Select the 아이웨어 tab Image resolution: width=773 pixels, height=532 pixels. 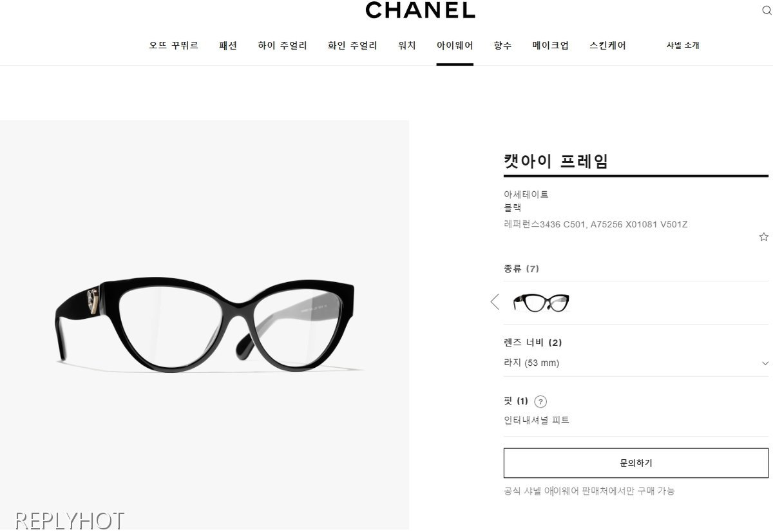(455, 45)
